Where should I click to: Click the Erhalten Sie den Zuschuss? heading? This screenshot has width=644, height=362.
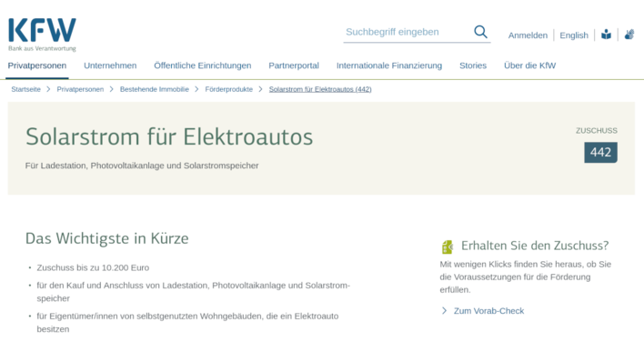coord(535,246)
